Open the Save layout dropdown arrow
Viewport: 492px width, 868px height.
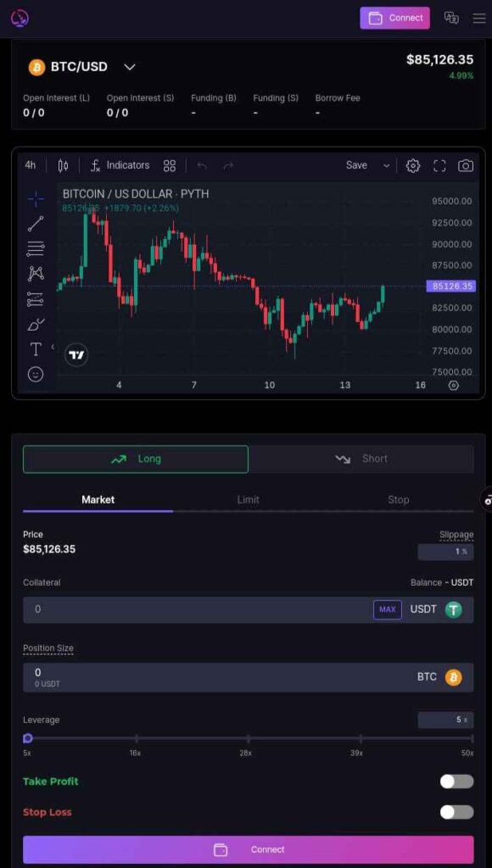click(x=387, y=165)
